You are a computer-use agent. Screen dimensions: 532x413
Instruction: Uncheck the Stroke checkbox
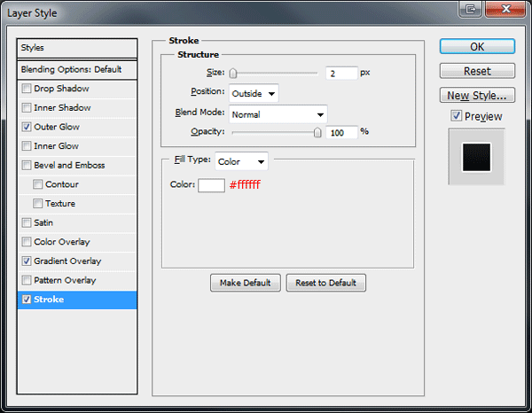click(27, 300)
